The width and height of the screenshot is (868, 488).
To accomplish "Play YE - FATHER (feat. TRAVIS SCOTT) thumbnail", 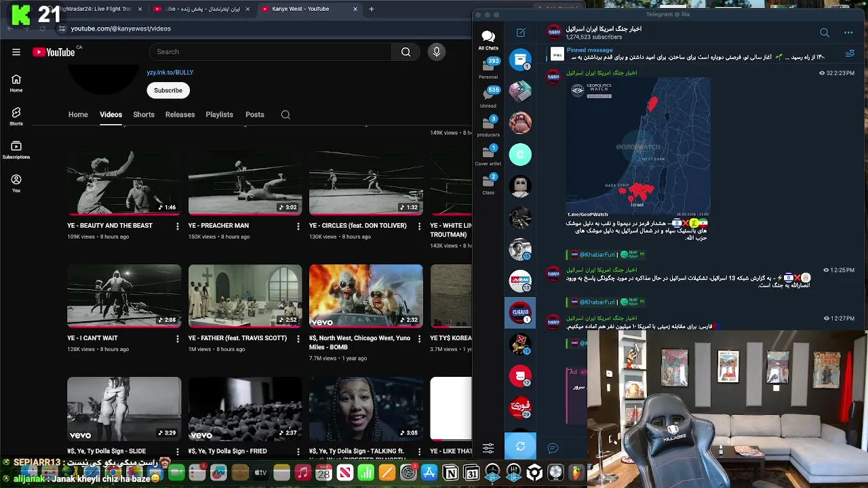I will (x=245, y=296).
